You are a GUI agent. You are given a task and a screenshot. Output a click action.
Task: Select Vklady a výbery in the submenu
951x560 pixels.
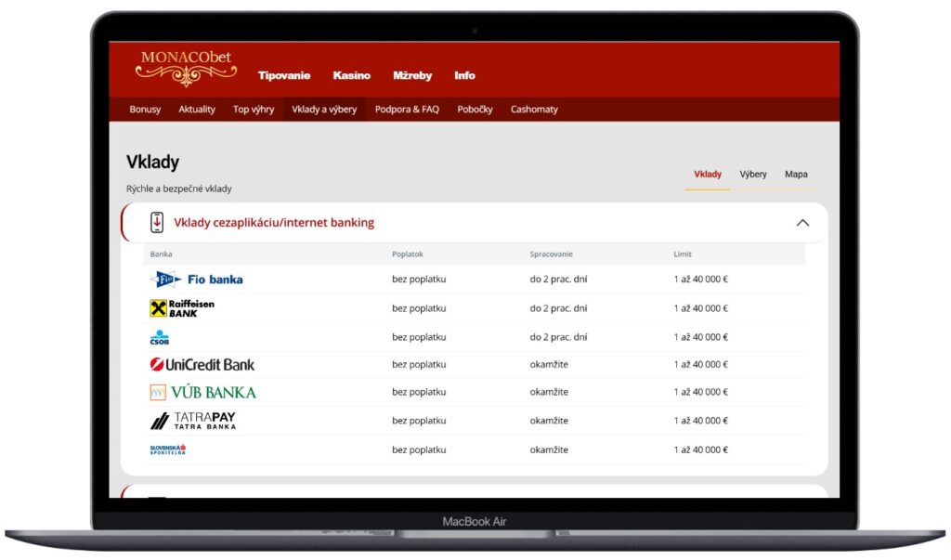pos(324,110)
